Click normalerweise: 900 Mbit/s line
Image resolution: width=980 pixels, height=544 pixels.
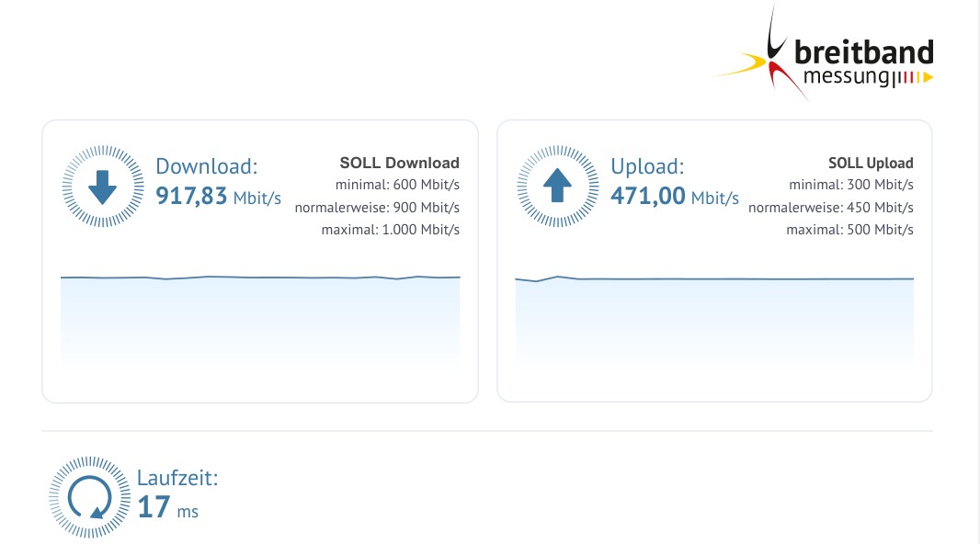click(377, 208)
